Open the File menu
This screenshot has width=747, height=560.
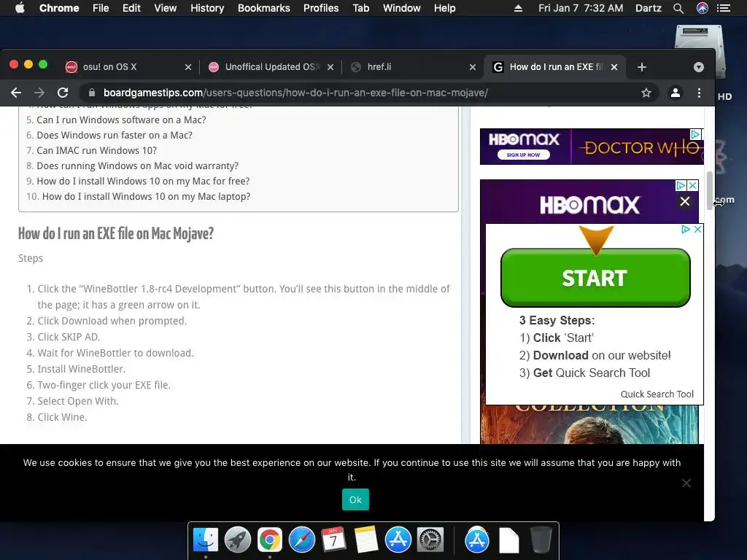tap(101, 8)
